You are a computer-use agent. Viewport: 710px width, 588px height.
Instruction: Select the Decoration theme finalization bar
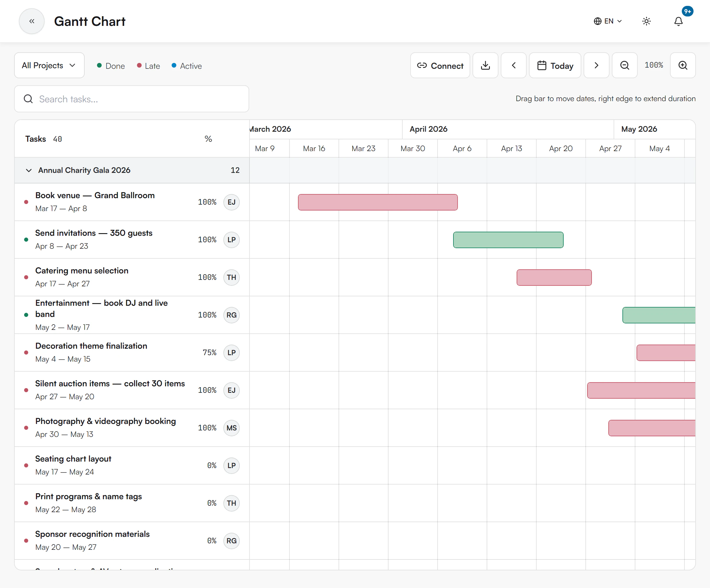pos(666,353)
